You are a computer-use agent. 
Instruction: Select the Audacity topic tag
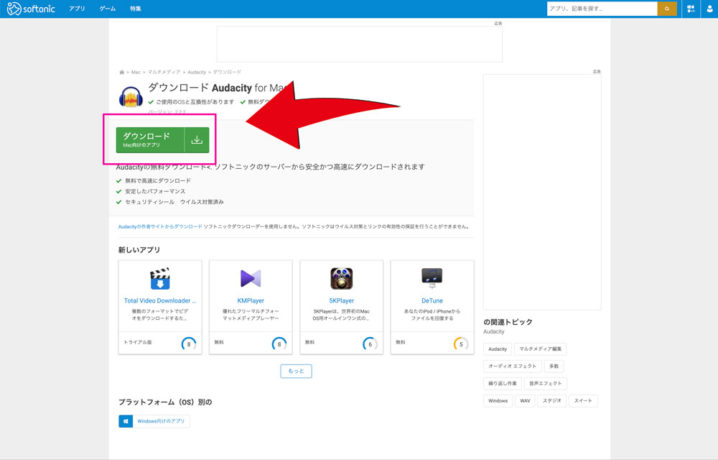(497, 349)
